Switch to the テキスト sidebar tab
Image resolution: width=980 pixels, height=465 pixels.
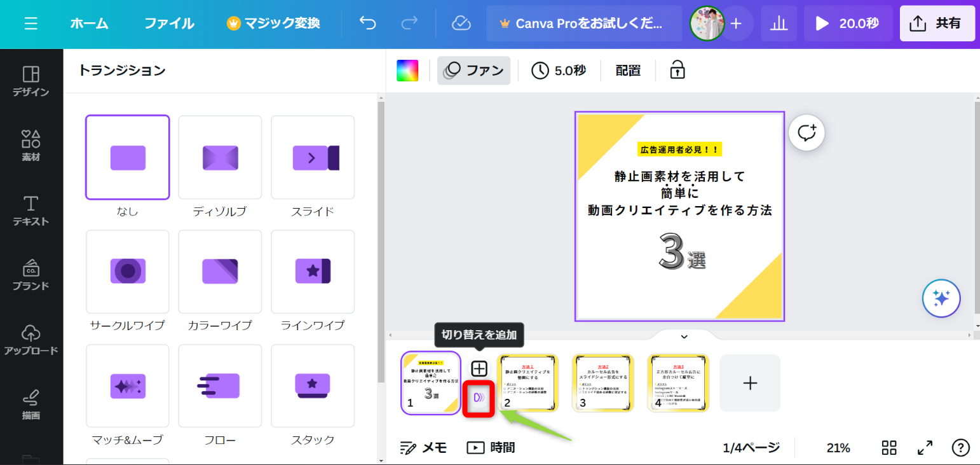(31, 211)
